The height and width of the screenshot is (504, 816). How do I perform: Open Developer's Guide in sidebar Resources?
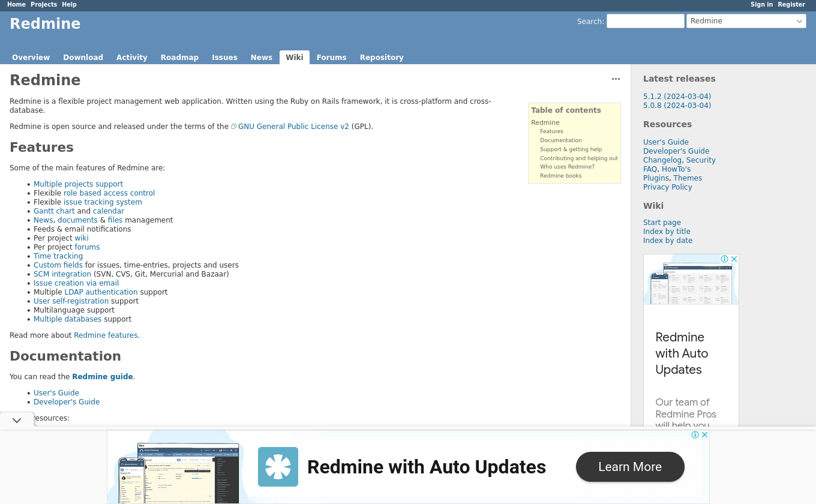(676, 151)
